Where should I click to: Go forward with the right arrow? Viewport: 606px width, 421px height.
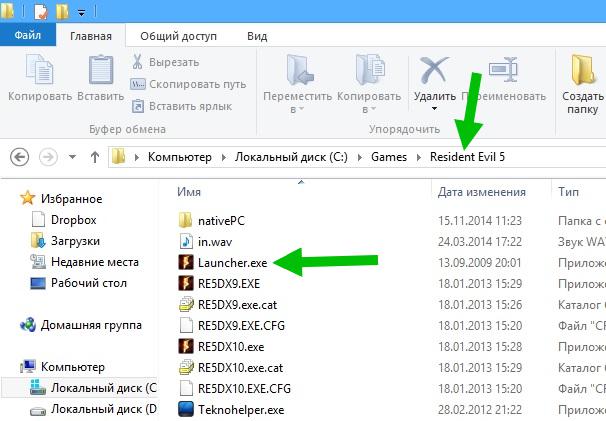[x=48, y=157]
